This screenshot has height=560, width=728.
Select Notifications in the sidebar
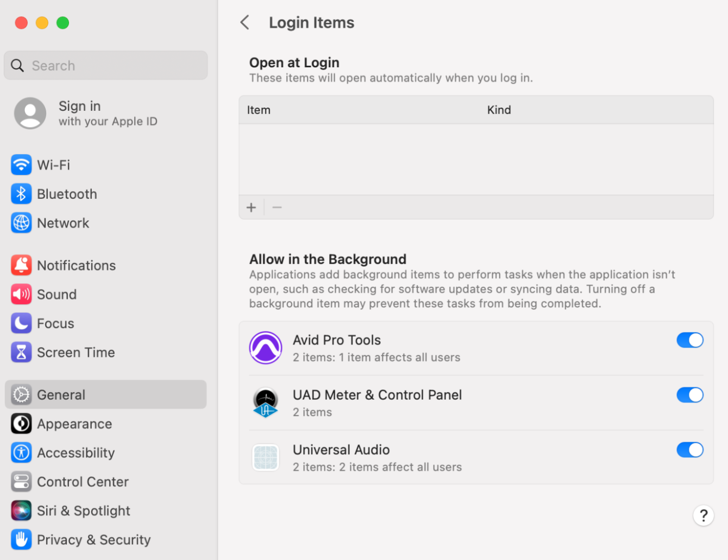[105, 265]
